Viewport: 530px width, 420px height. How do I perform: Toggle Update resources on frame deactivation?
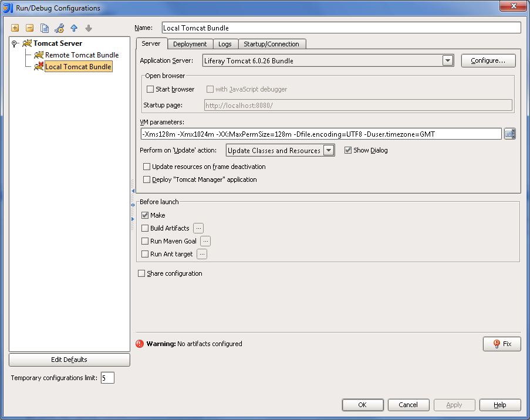pos(147,167)
